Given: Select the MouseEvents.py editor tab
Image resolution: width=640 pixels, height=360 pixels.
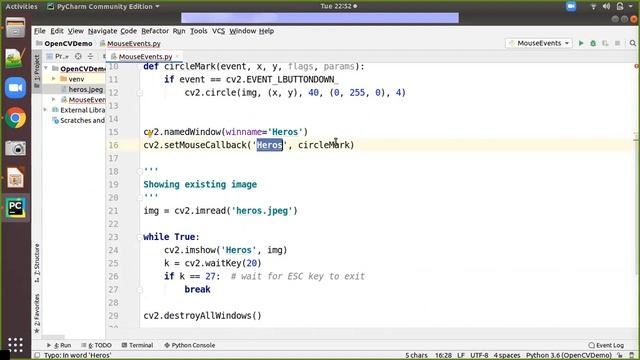Looking at the screenshot, I should (x=145, y=57).
